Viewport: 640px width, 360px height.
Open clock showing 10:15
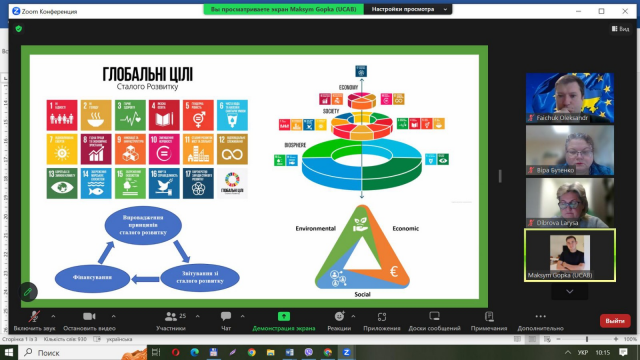click(602, 352)
